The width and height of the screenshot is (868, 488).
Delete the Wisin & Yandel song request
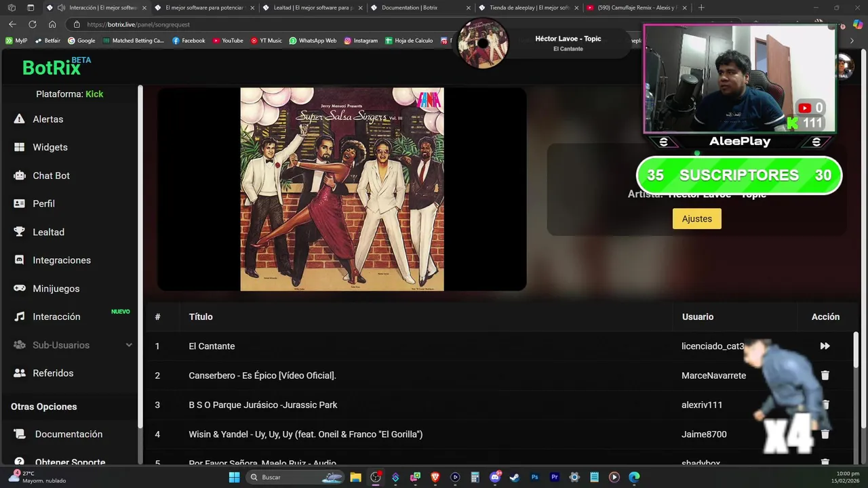825,434
